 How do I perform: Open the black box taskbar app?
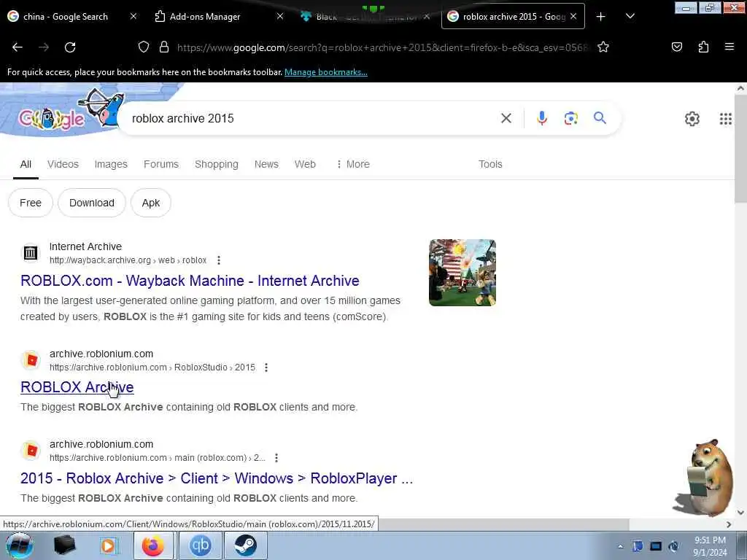pos(64,545)
